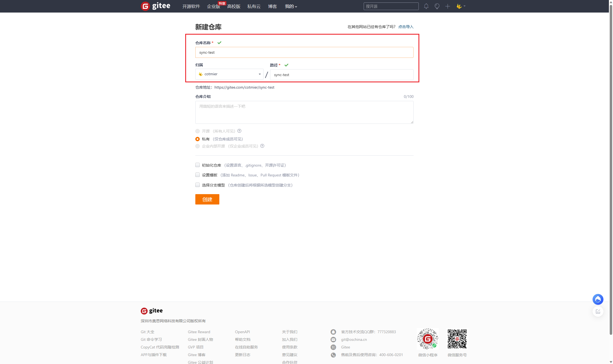Click the plus/create new icon
613x364 pixels.
(447, 6)
